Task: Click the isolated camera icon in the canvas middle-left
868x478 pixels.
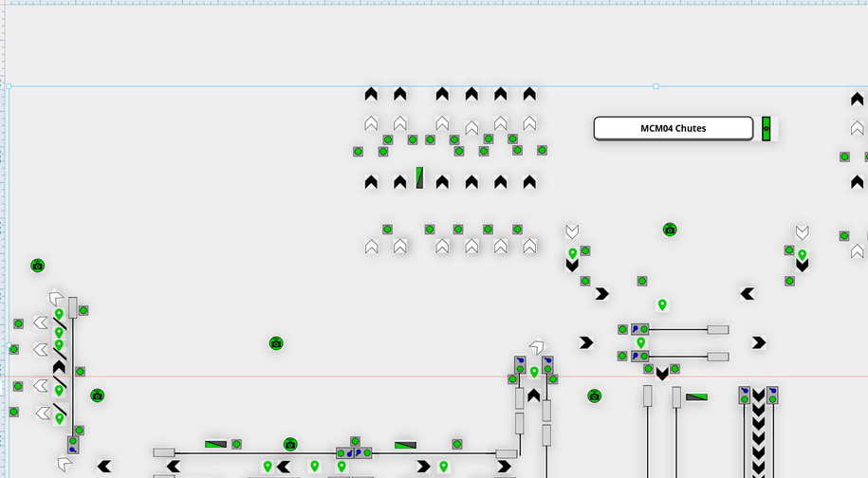Action: 276,343
